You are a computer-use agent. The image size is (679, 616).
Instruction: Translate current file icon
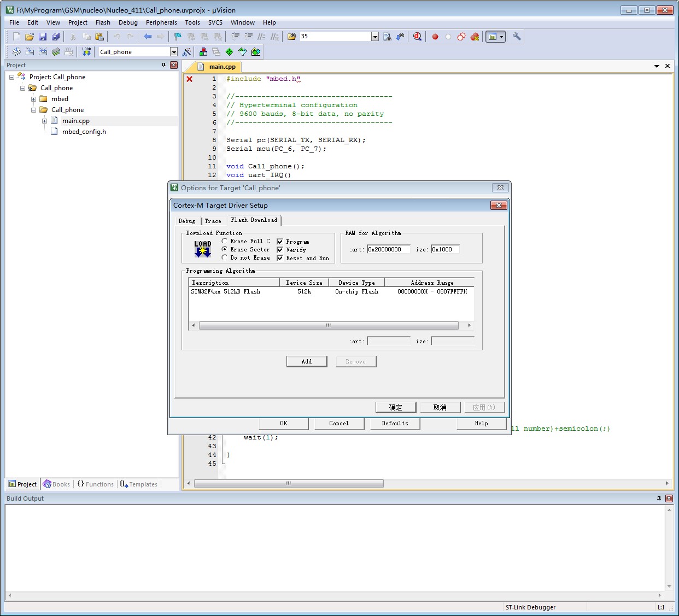pos(16,52)
